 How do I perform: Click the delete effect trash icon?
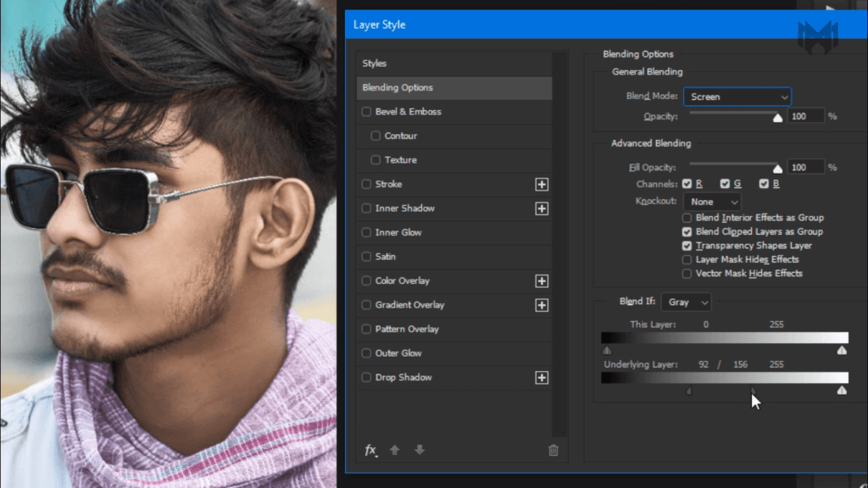pos(553,451)
